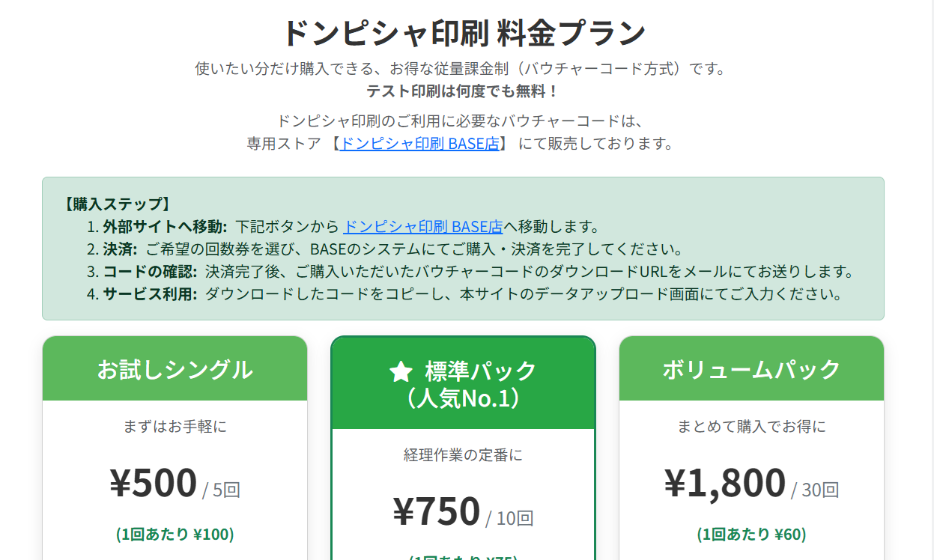
Task: Select the ボリュームパック plan header
Action: click(751, 369)
